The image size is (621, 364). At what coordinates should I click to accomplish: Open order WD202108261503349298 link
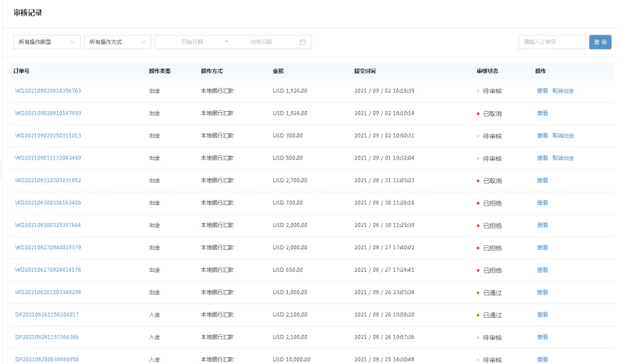tap(48, 292)
